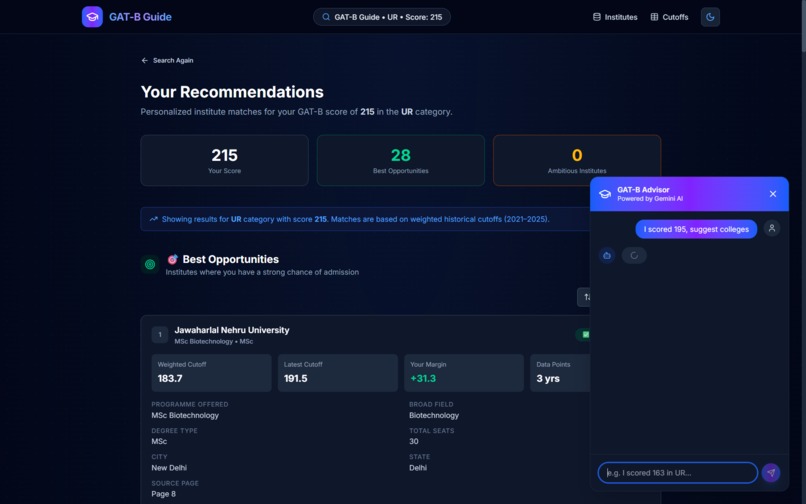Click MSc Biotechnology under Programme Offered
Image resolution: width=806 pixels, height=504 pixels.
coord(185,415)
